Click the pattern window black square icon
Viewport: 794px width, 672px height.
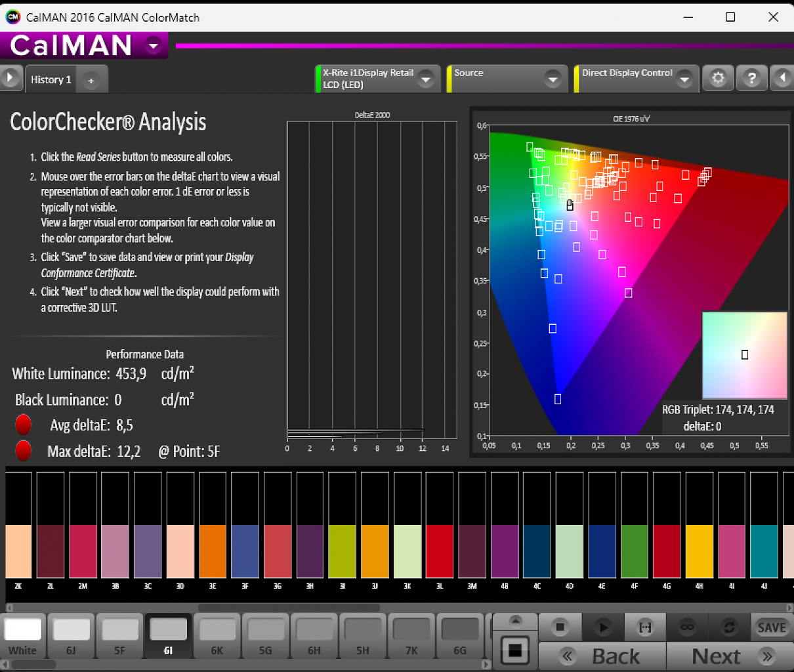tap(515, 650)
